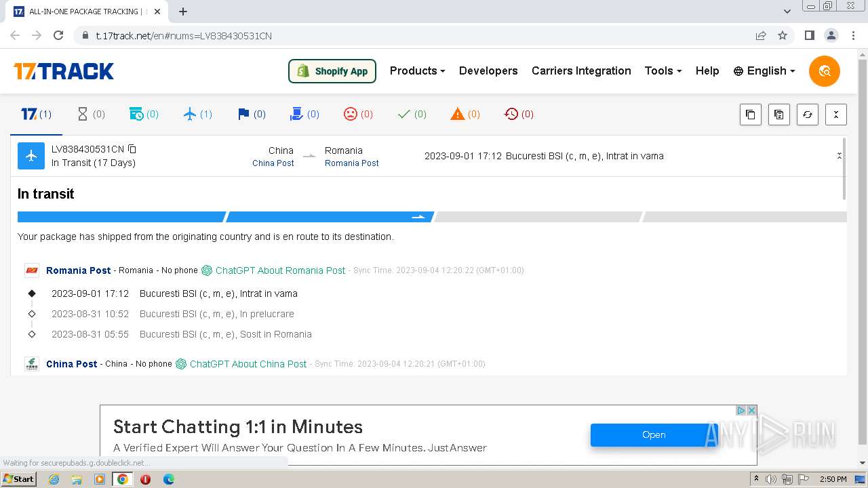Open the Developers menu item
868x488 pixels.
pos(488,70)
